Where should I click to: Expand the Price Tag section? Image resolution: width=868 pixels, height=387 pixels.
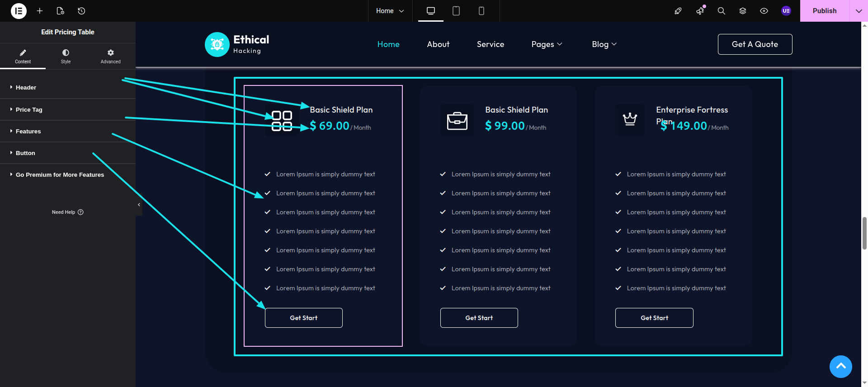pos(29,109)
